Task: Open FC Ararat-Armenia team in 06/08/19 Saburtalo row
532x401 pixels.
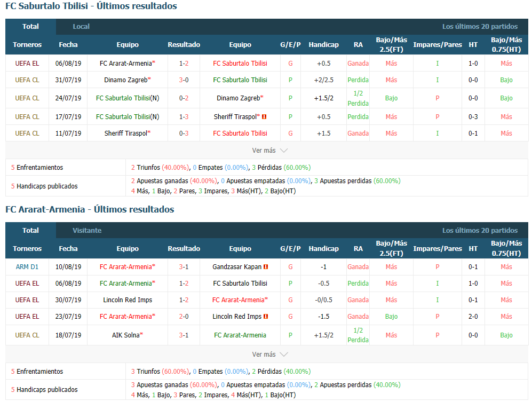Action: [127, 64]
